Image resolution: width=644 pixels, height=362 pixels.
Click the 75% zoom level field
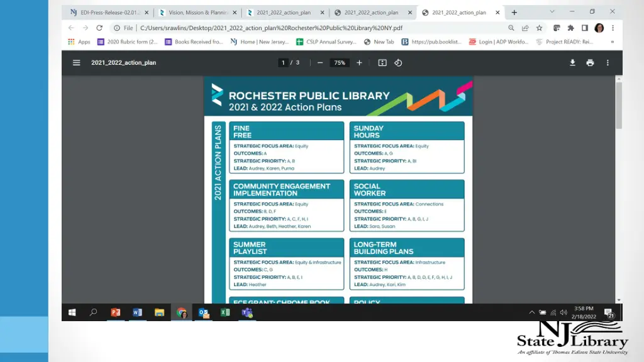(339, 63)
